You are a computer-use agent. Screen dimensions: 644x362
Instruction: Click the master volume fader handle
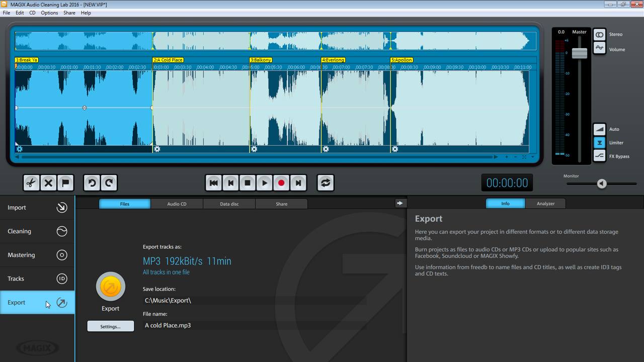[x=580, y=53]
